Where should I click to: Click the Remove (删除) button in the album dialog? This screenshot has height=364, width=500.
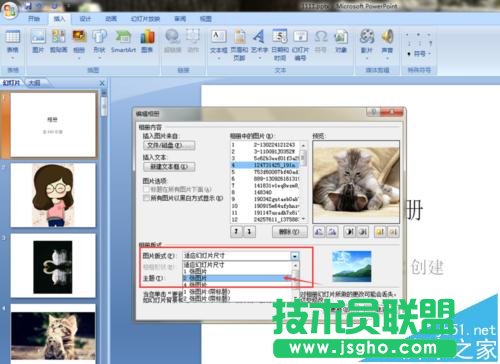pyautogui.click(x=289, y=231)
